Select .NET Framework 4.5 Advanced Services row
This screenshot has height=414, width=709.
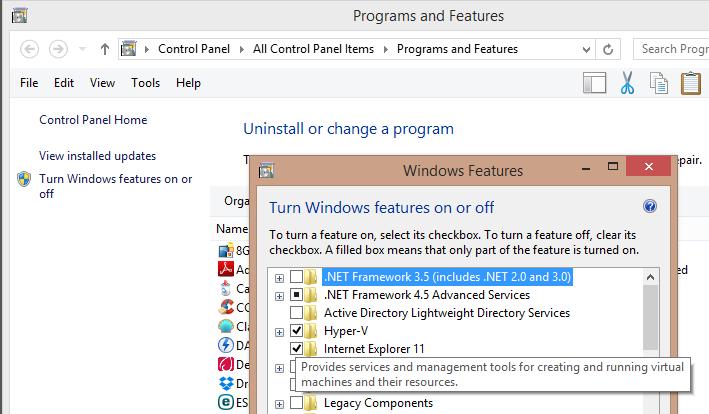(x=427, y=295)
